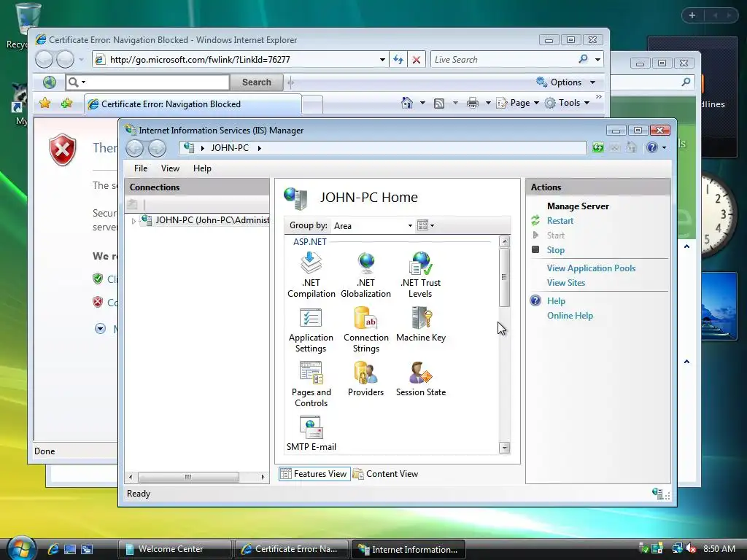The height and width of the screenshot is (560, 747).
Task: Open the File menu in IIS Manager
Action: tap(141, 168)
